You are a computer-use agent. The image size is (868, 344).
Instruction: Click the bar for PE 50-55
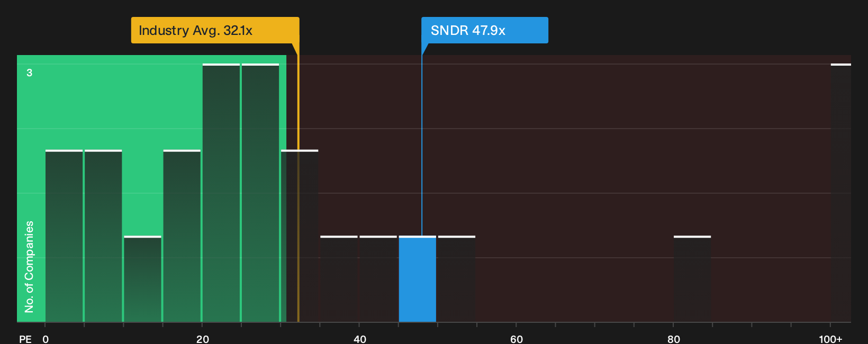point(457,279)
